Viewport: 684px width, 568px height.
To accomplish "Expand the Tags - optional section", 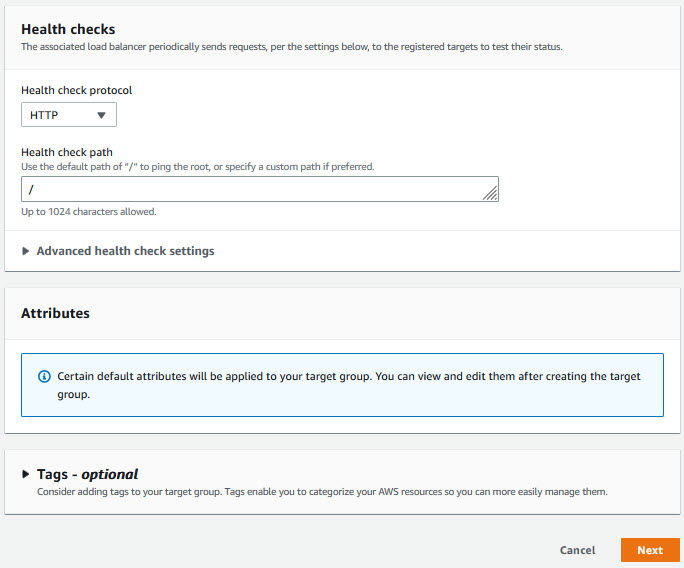I will (x=87, y=474).
